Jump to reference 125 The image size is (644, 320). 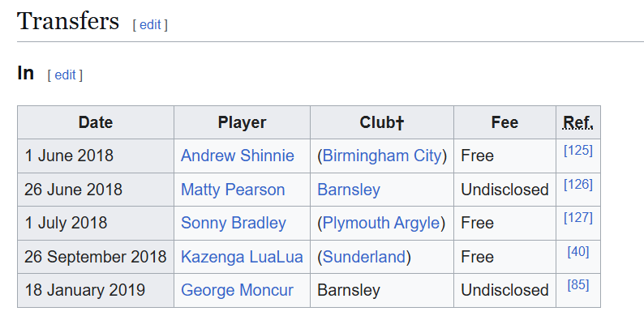point(578,151)
